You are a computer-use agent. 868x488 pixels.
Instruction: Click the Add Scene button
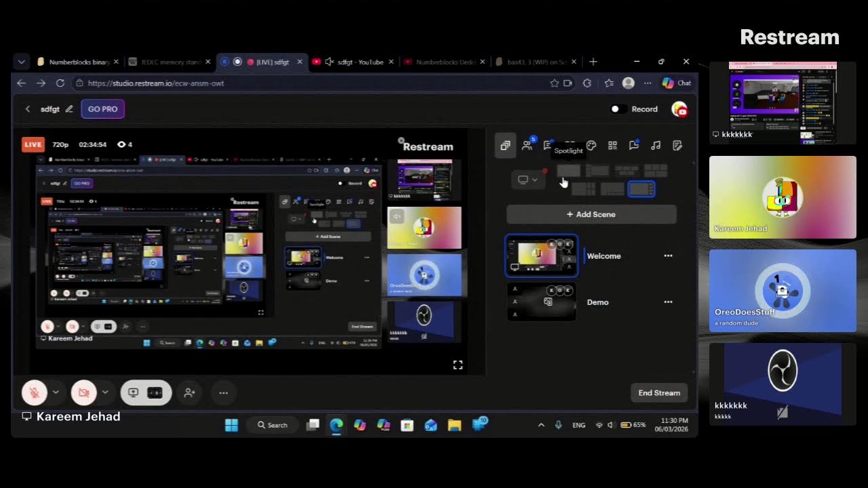point(591,214)
